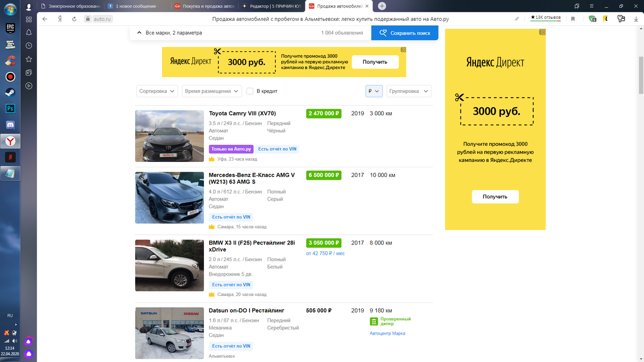This screenshot has width=644, height=362.
Task: Toggle the 'В кредит' checkbox
Action: [x=250, y=91]
